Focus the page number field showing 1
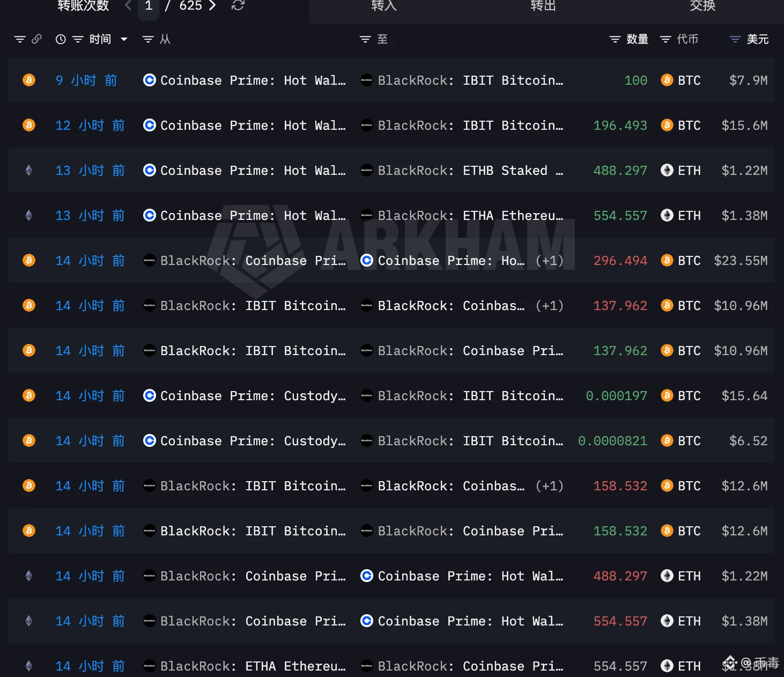 149,6
